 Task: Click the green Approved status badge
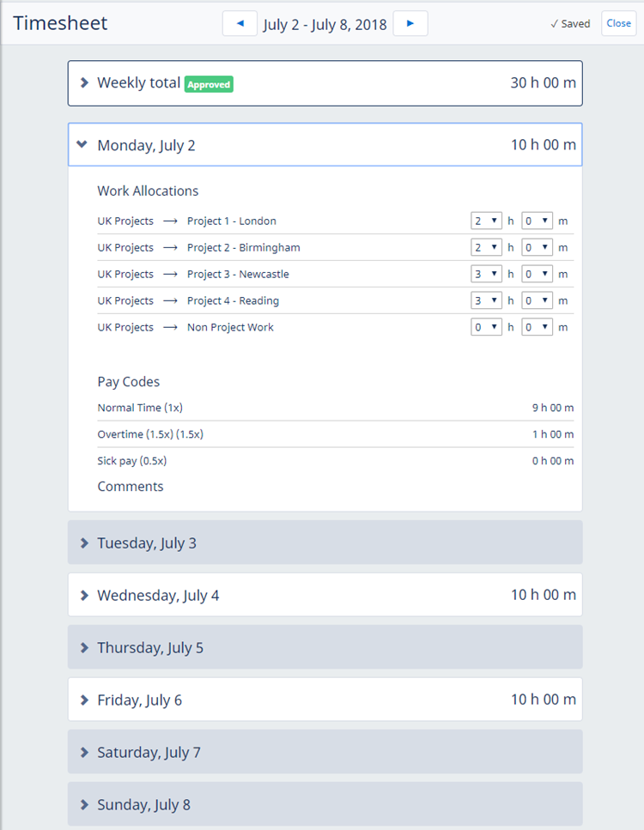pyautogui.click(x=209, y=84)
